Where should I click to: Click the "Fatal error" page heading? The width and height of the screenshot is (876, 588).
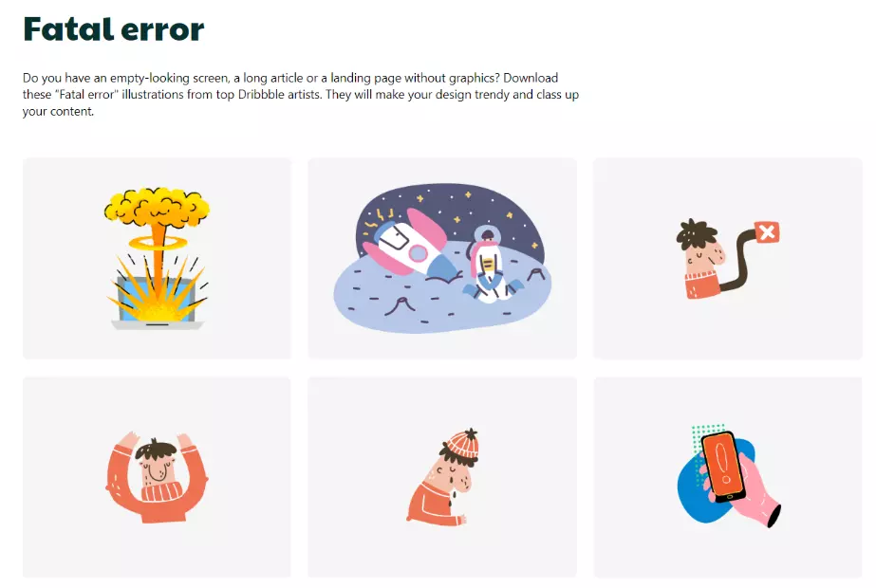113,29
